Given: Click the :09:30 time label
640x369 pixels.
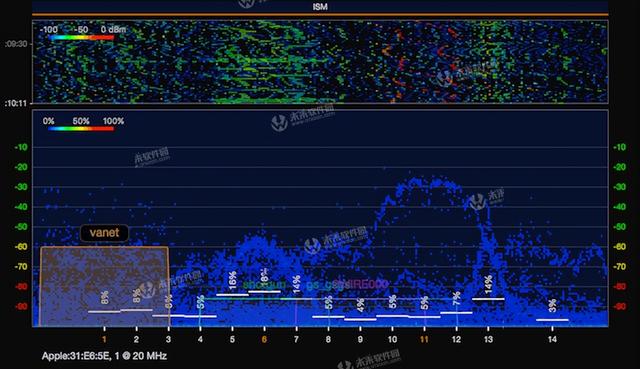Looking at the screenshot, I should pos(16,44).
